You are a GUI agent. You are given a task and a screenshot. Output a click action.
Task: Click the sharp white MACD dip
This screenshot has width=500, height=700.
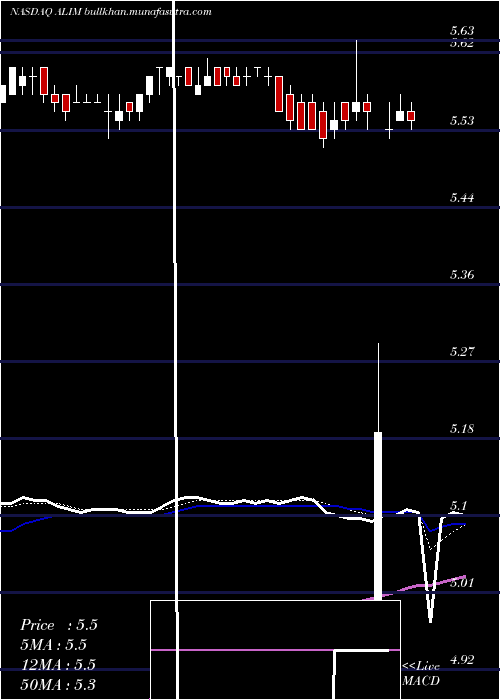[430, 569]
